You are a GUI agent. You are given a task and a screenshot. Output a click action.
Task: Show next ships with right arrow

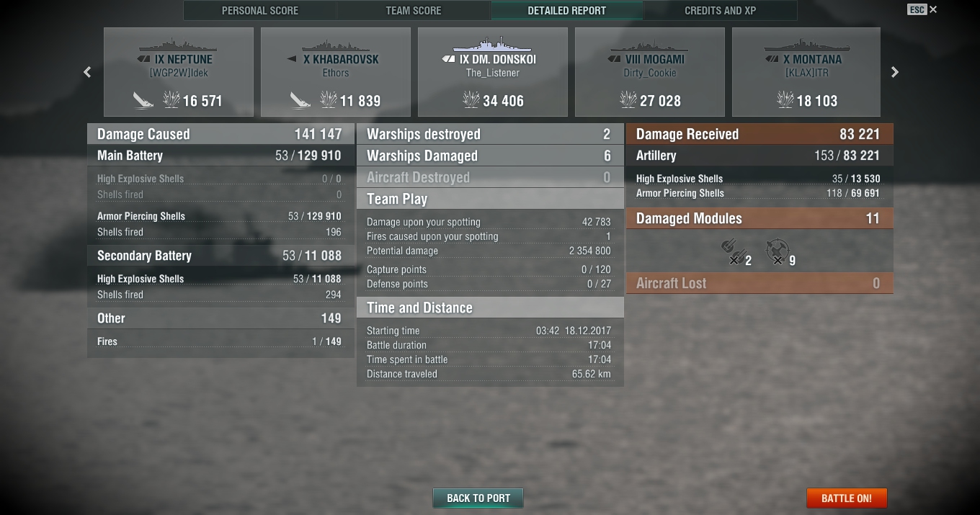895,72
